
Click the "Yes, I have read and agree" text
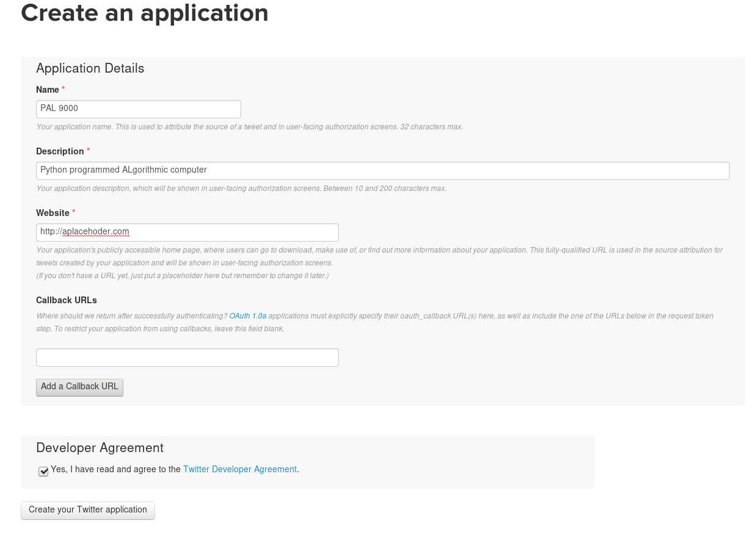115,470
